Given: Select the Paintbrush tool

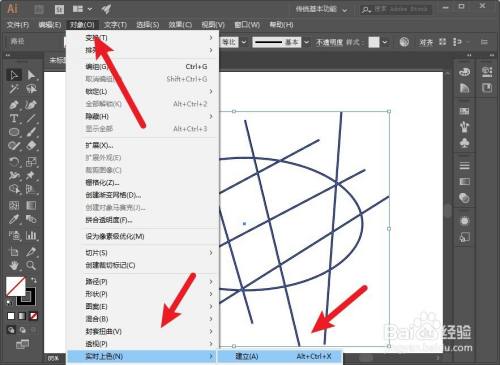Looking at the screenshot, I should tap(31, 132).
